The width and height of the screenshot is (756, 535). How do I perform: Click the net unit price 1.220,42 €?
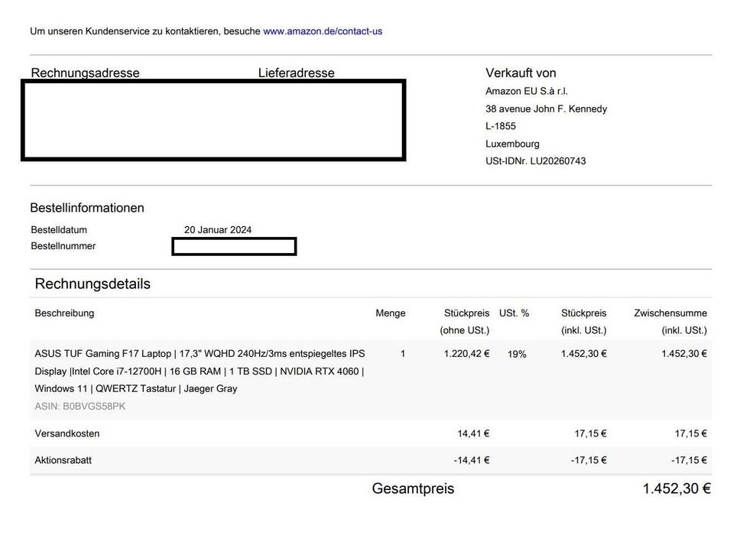click(466, 354)
